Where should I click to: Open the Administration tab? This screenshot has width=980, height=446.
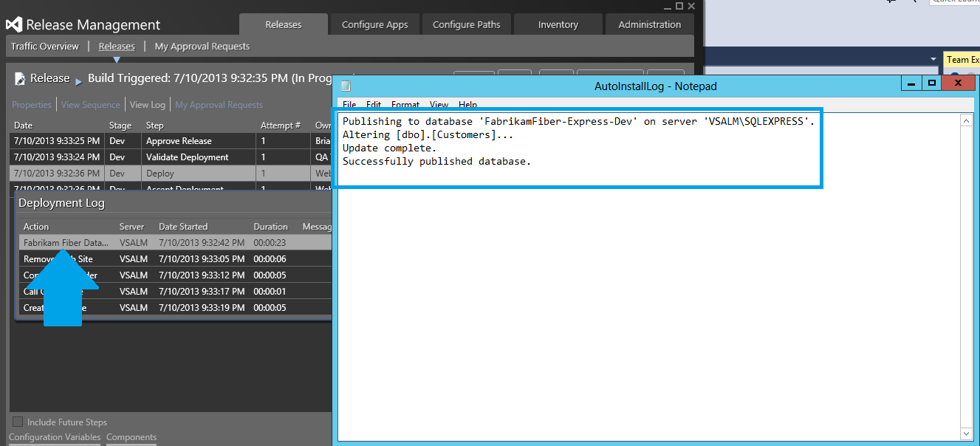tap(649, 24)
